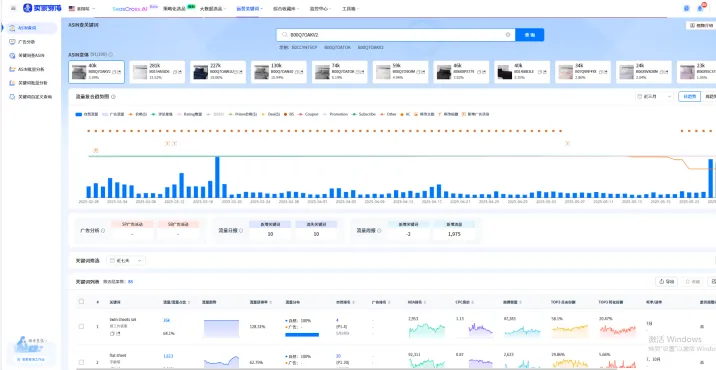The height and width of the screenshot is (370, 716).
Task: Open the SeasCross AI beta tab
Action: [x=135, y=8]
